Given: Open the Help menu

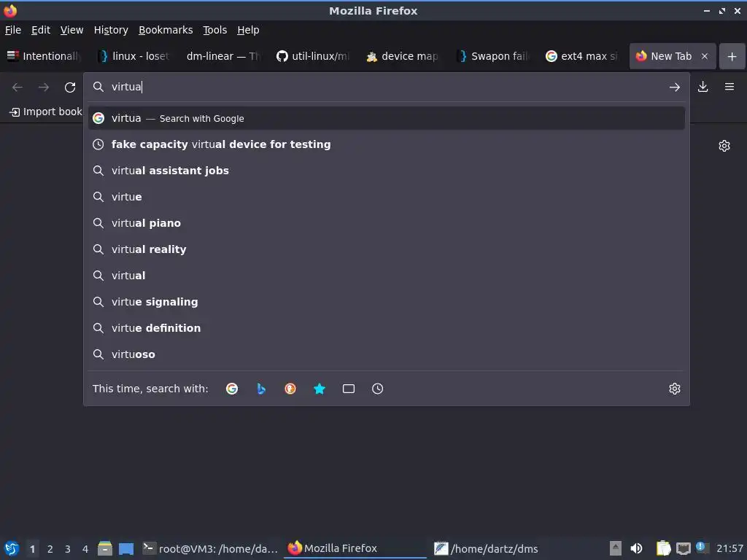Looking at the screenshot, I should coord(248,30).
